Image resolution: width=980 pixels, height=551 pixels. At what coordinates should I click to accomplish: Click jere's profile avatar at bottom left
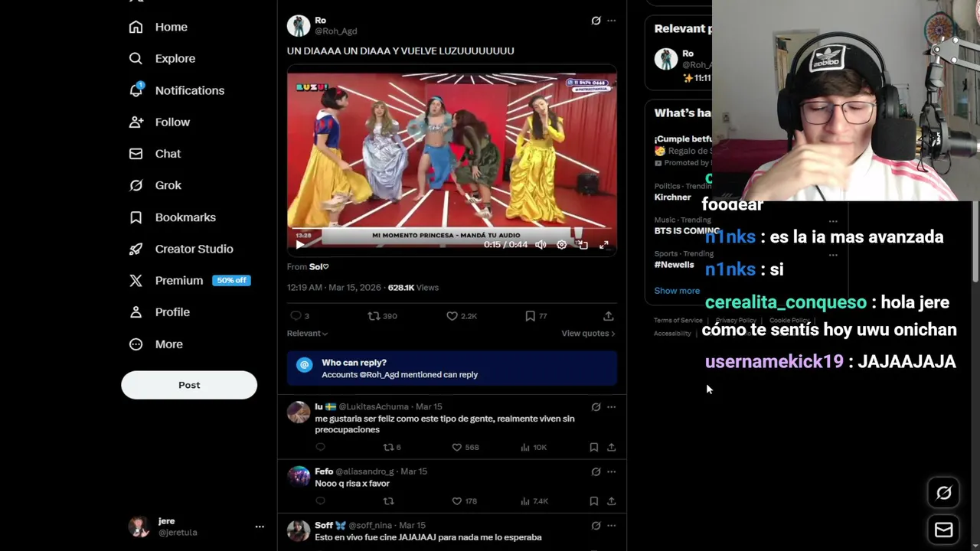click(x=139, y=527)
